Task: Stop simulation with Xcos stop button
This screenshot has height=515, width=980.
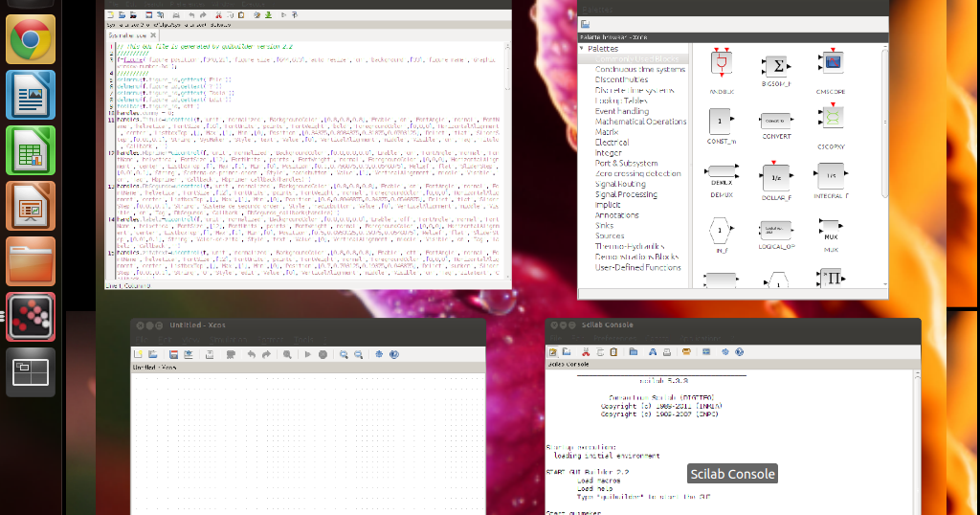Action: (323, 354)
